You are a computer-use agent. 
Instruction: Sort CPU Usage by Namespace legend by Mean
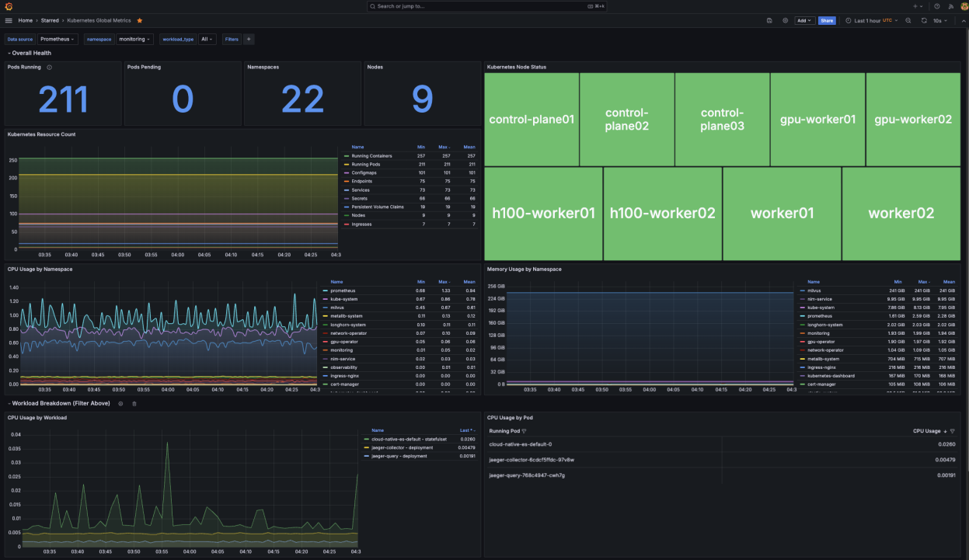pyautogui.click(x=469, y=282)
